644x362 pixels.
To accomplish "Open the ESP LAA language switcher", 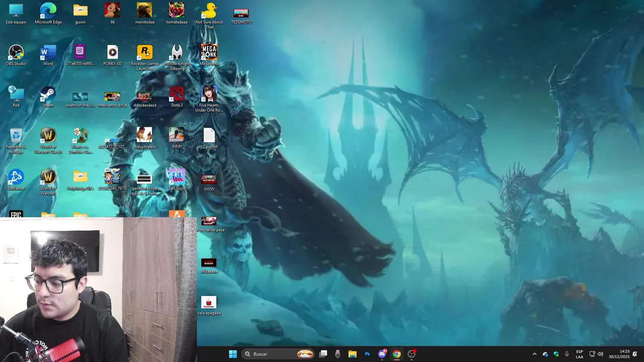I will 580,354.
